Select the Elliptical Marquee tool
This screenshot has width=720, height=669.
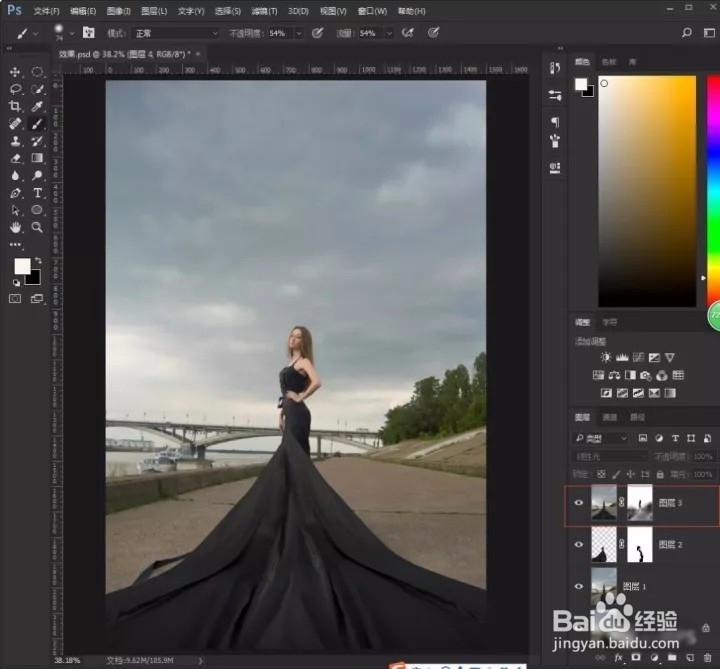[37, 72]
